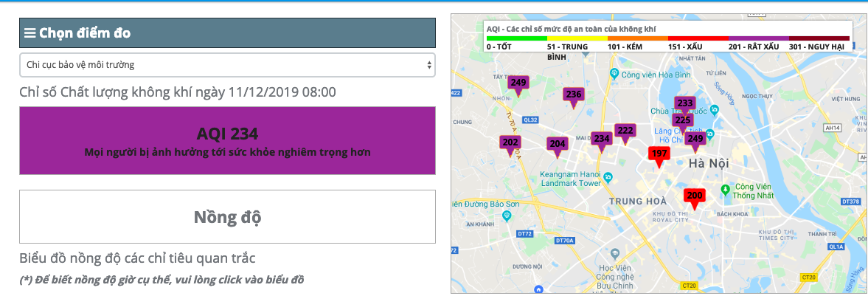
Task: Click the QL32 road shield
Action: coord(531,119)
